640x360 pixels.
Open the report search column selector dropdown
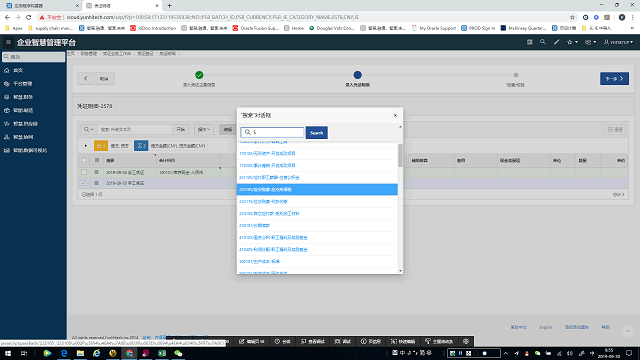click(x=89, y=129)
